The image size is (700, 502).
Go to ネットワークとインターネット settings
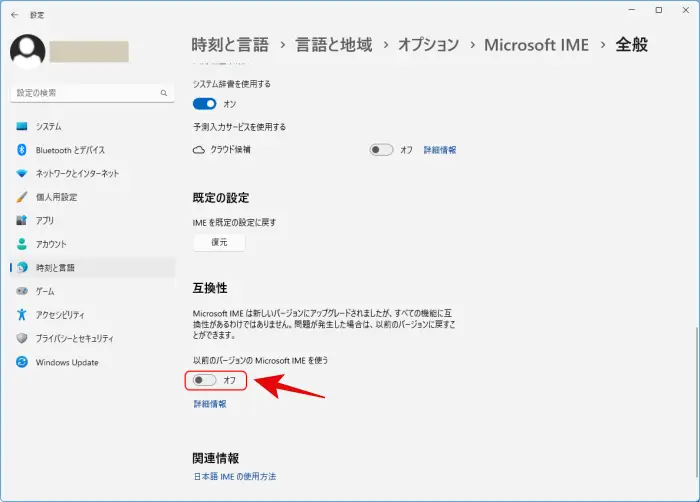[x=92, y=173]
